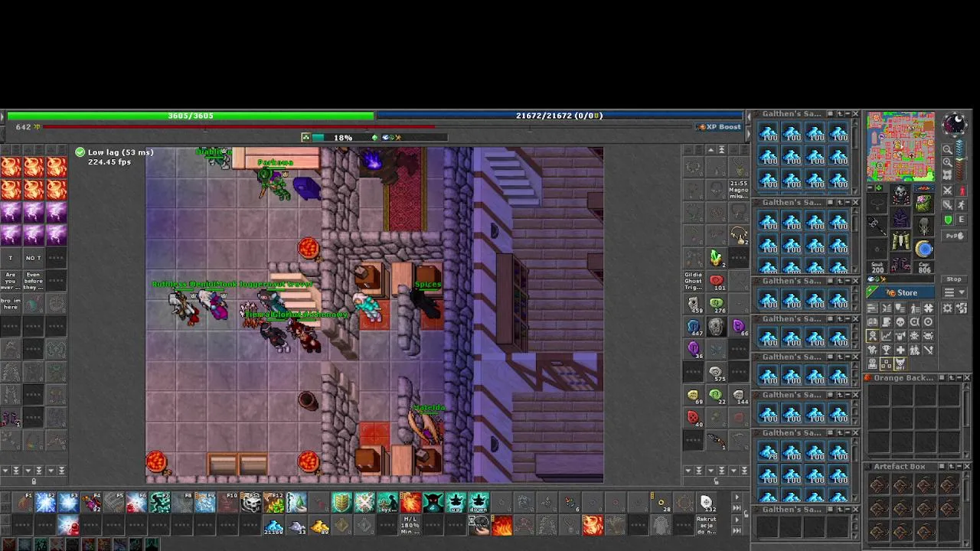Open the open-book icon in sidebar grid
The height and width of the screenshot is (551, 980).
point(872,321)
